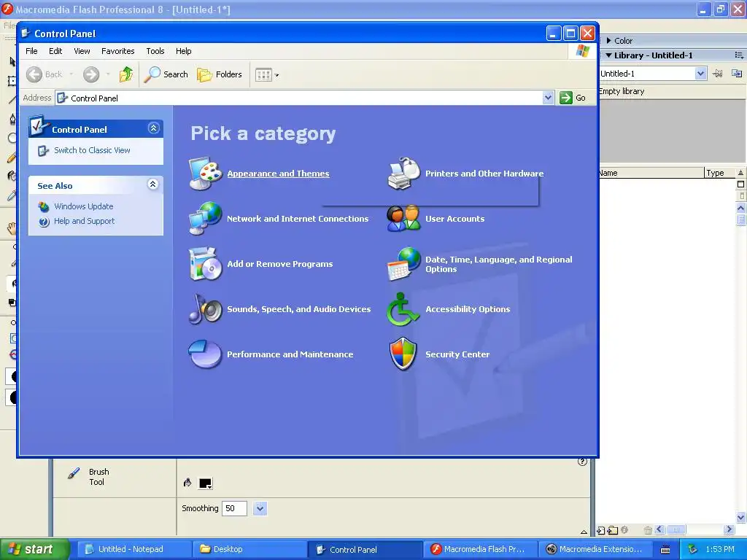Open the Help menu in Control Panel

[x=183, y=51]
